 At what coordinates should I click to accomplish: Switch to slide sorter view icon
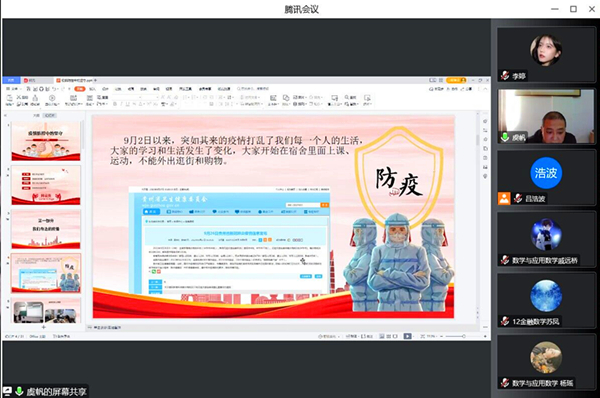388,336
